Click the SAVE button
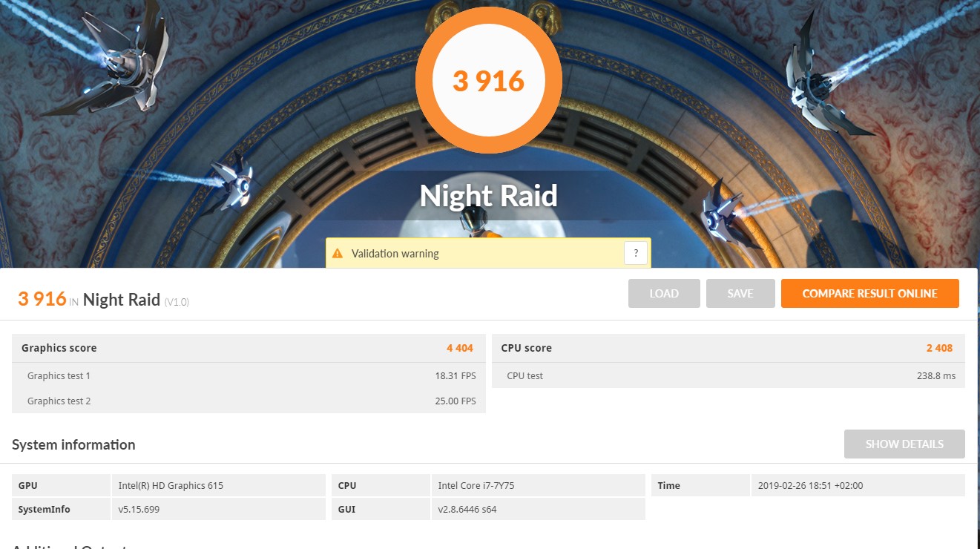This screenshot has width=980, height=549. [x=740, y=293]
